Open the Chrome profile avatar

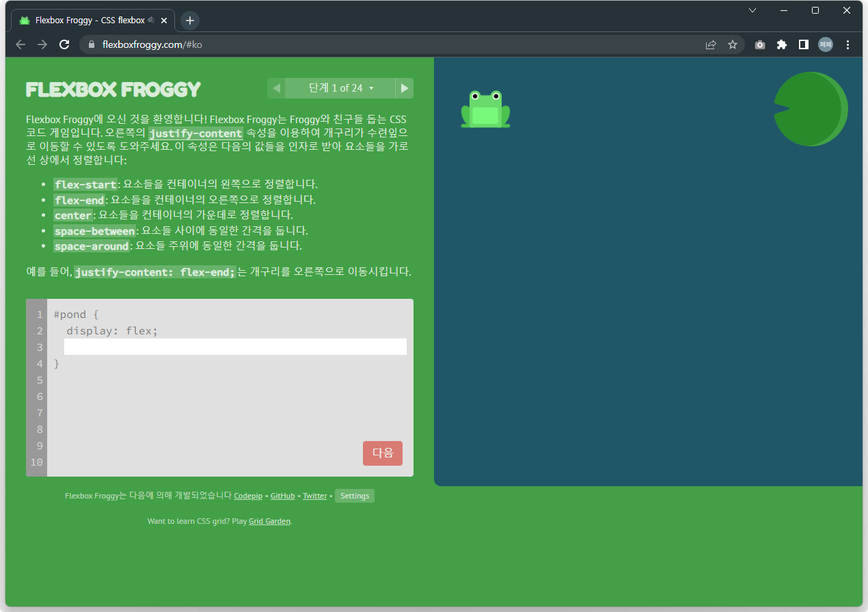[826, 44]
